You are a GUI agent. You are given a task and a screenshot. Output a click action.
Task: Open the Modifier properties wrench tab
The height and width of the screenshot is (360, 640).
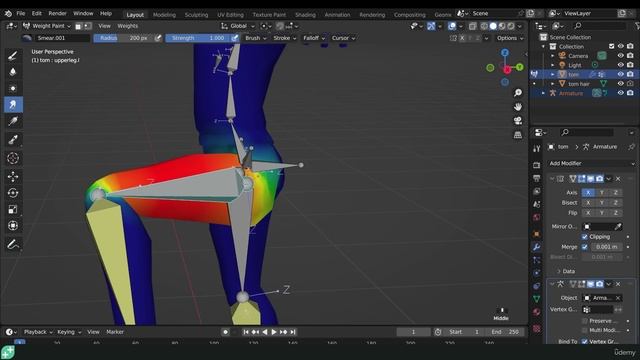coord(537,247)
